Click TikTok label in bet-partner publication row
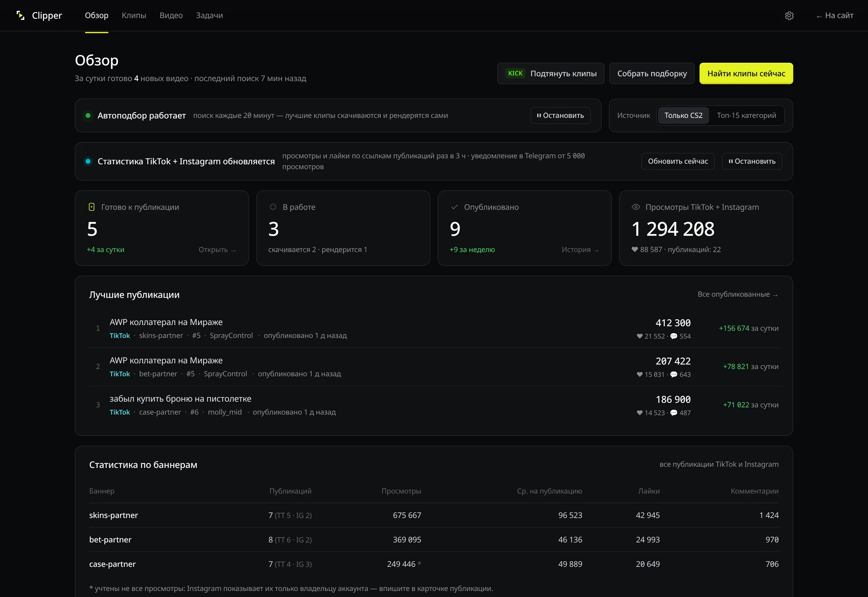Viewport: 868px width, 597px height. click(x=120, y=374)
